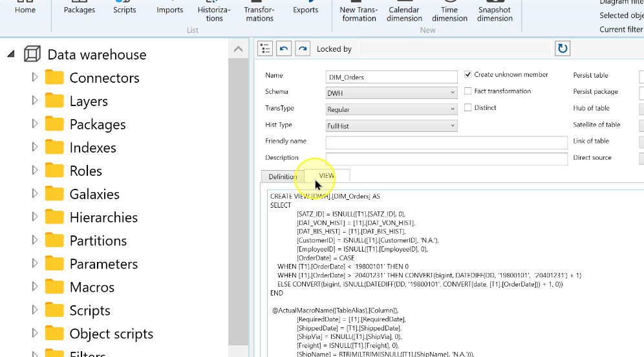The width and height of the screenshot is (644, 357).
Task: Switch to the Definition tab
Action: 283,177
